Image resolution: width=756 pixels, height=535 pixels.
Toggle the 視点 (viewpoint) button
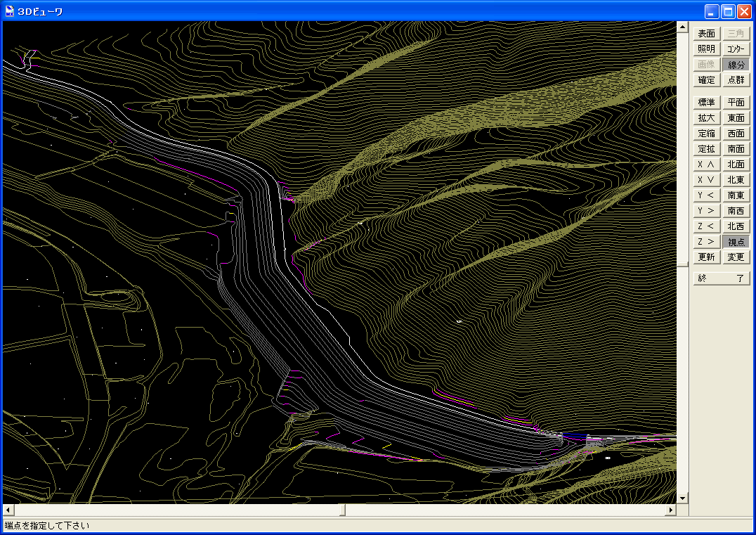click(x=736, y=241)
